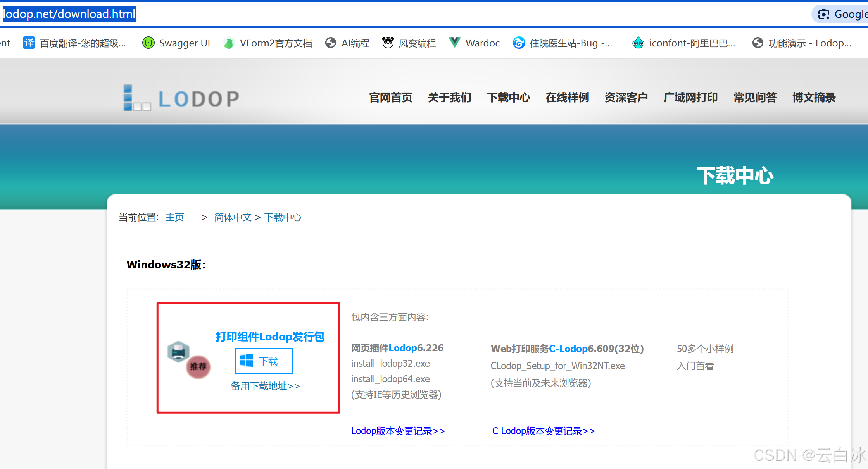Click the Google search icon in address bar
Screen dimensions: 868x469
(823, 14)
